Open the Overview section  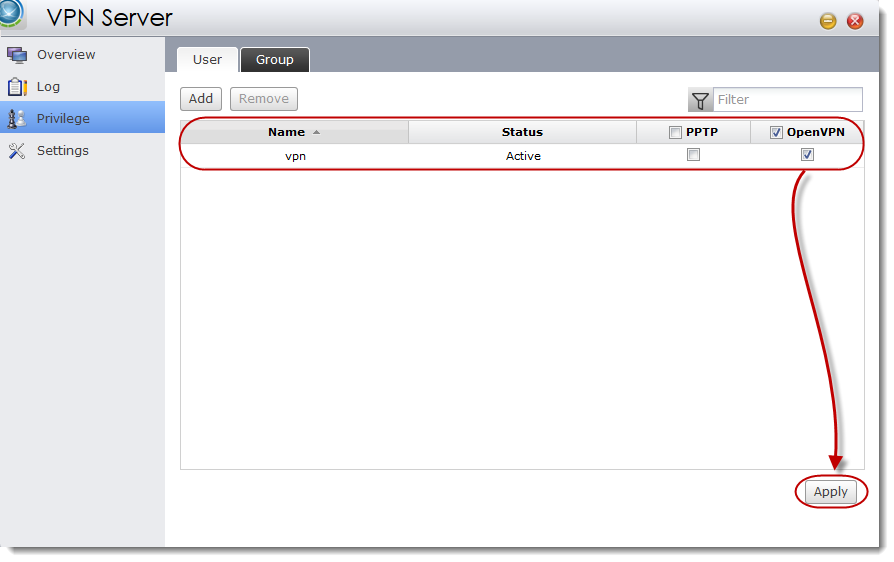pos(83,55)
